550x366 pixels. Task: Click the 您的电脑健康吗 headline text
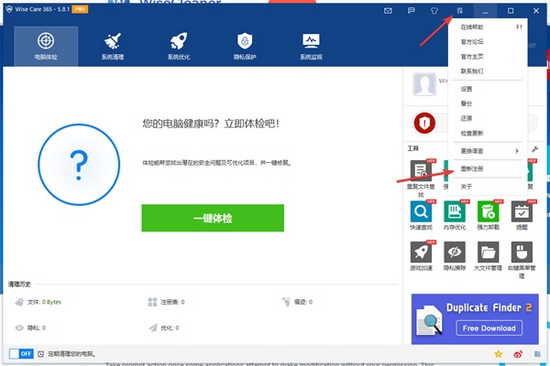click(x=210, y=124)
